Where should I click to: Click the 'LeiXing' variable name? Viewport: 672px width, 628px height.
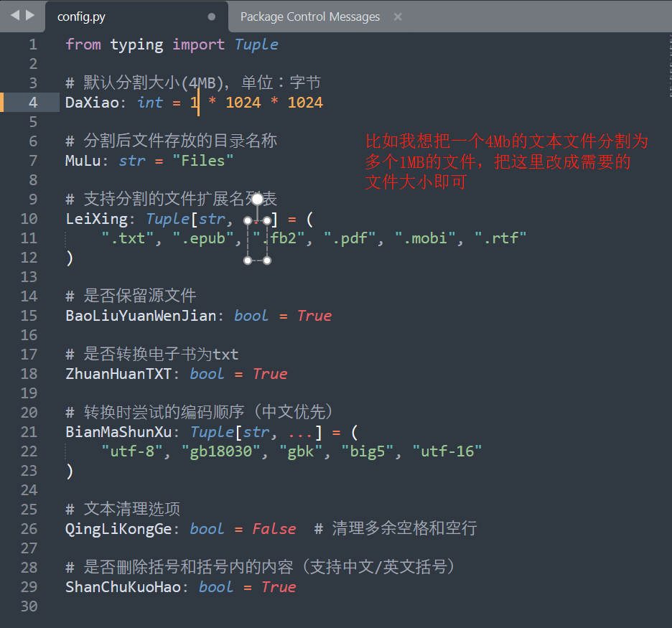coord(96,220)
